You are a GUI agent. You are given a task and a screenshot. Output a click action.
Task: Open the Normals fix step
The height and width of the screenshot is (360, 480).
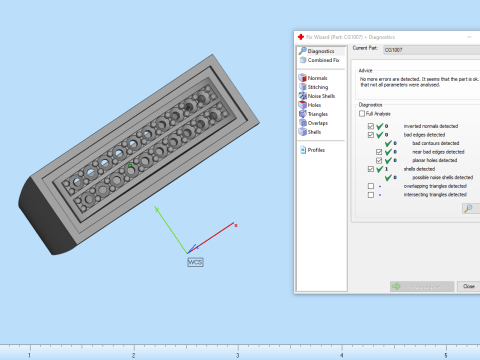(302, 78)
